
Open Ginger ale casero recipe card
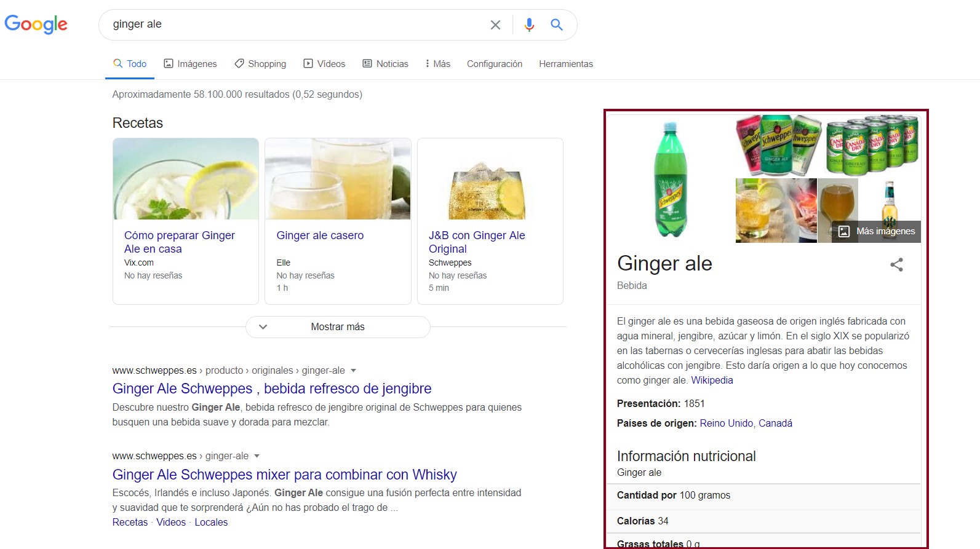(x=320, y=235)
